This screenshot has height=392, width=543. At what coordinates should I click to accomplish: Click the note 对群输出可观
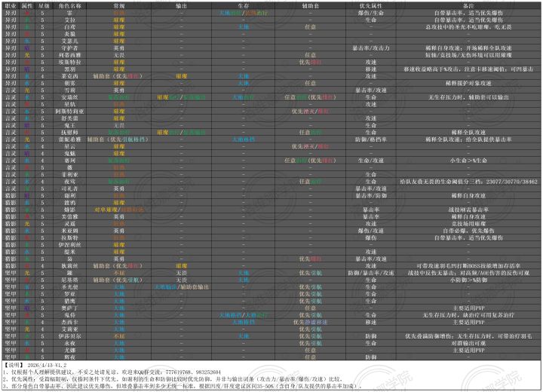pos(468,343)
